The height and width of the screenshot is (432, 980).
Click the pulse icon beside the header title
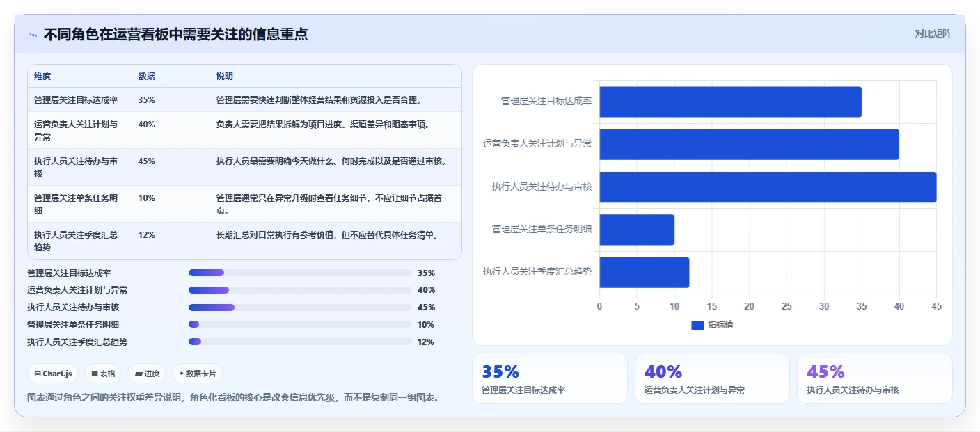(33, 35)
